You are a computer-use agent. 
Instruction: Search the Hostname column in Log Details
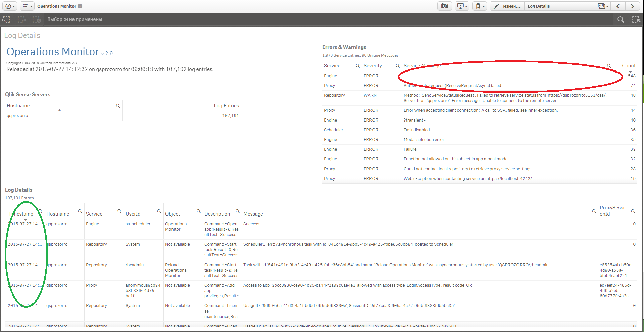click(80, 211)
